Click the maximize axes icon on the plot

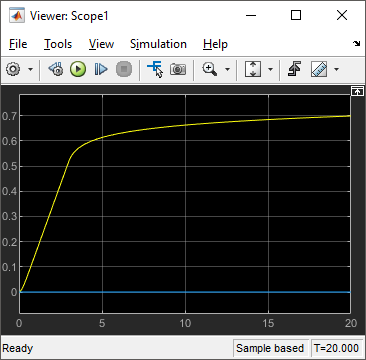tap(357, 91)
